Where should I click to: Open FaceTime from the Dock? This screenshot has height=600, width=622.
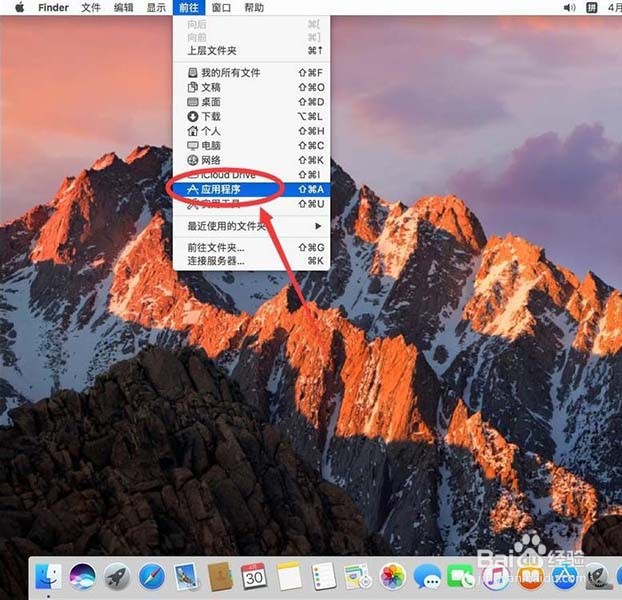click(x=460, y=576)
